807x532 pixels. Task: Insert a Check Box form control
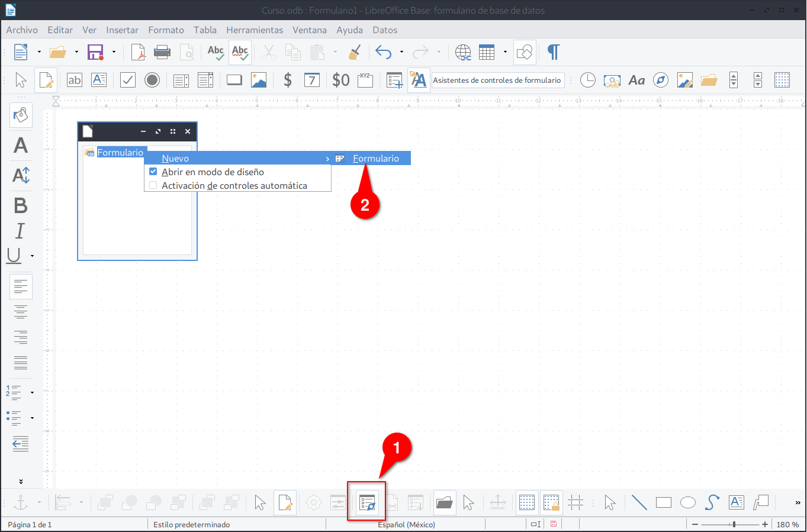pyautogui.click(x=128, y=80)
